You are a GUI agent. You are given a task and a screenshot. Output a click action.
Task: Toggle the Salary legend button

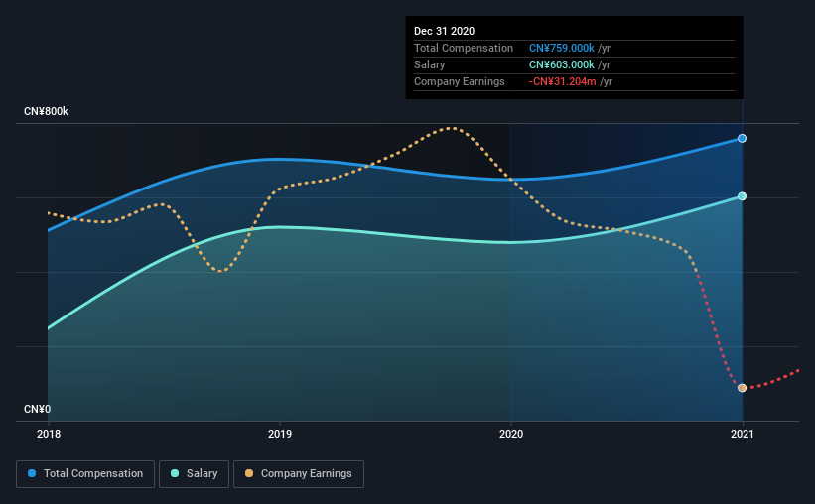tap(194, 474)
